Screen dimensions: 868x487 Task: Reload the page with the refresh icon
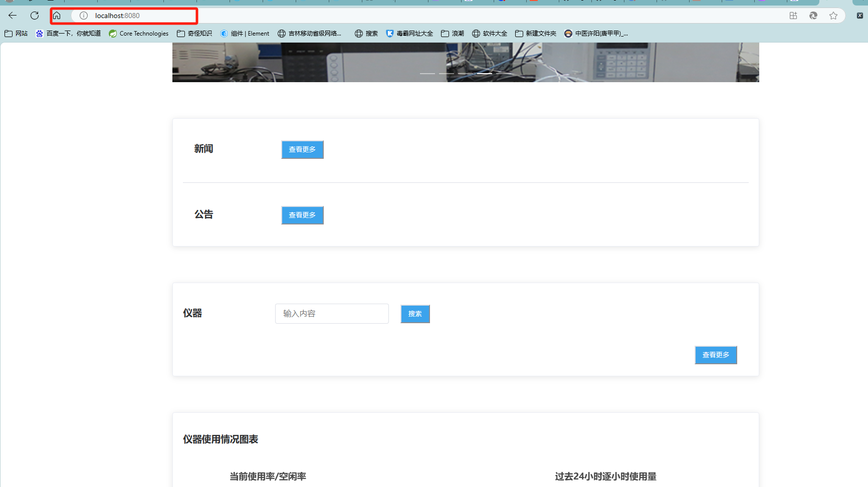35,16
